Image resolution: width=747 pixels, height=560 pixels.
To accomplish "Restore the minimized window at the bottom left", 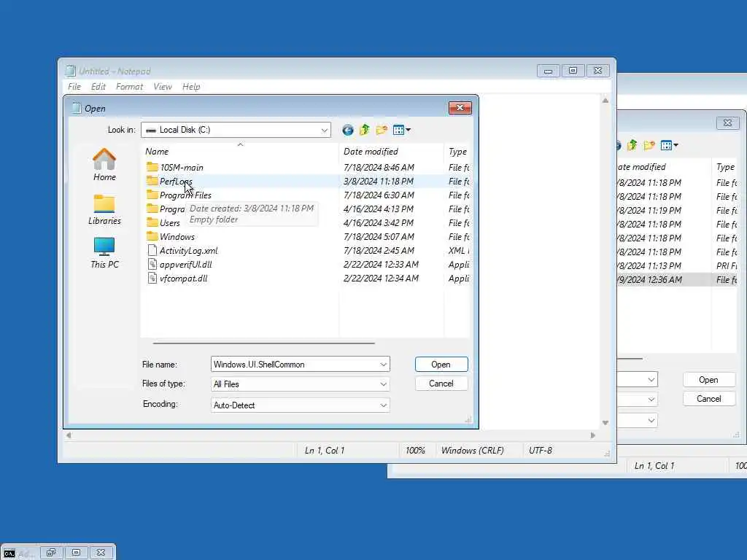I will 51,553.
